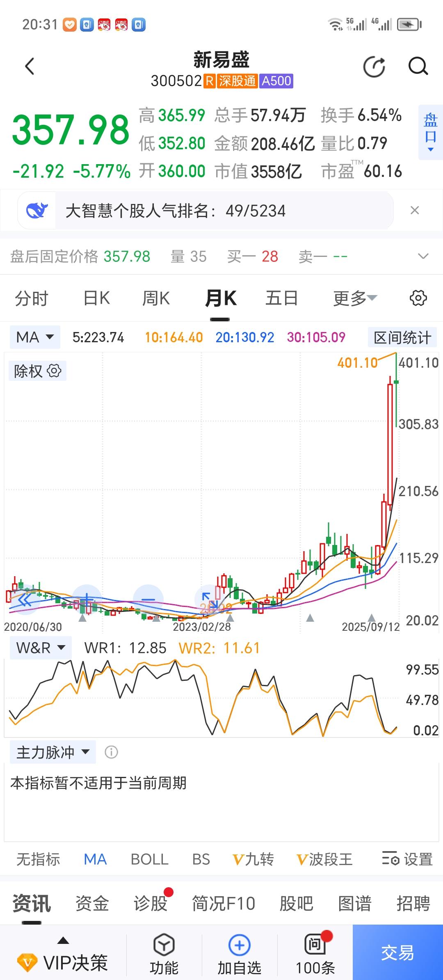Select the BOLL overlay option
This screenshot has width=443, height=980.
149,859
